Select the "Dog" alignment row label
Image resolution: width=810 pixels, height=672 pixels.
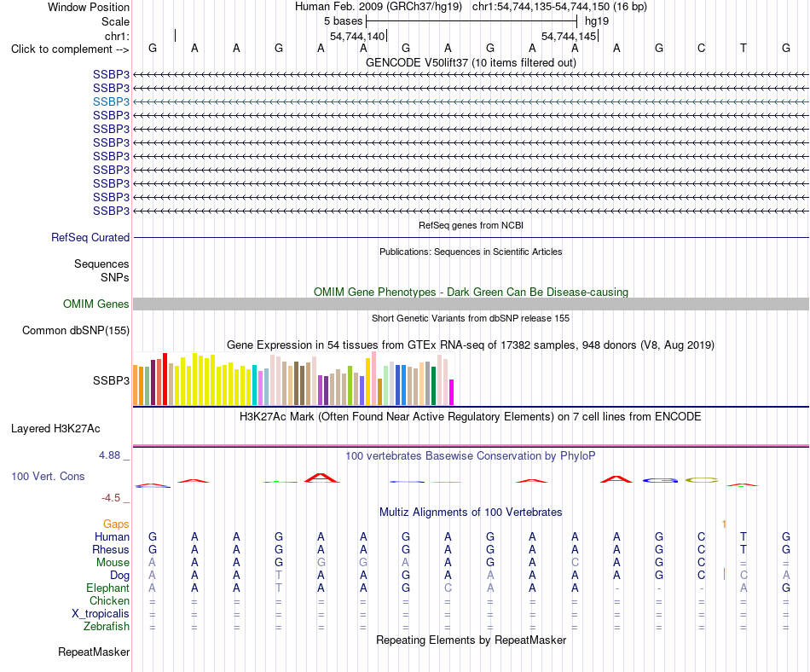(x=119, y=576)
